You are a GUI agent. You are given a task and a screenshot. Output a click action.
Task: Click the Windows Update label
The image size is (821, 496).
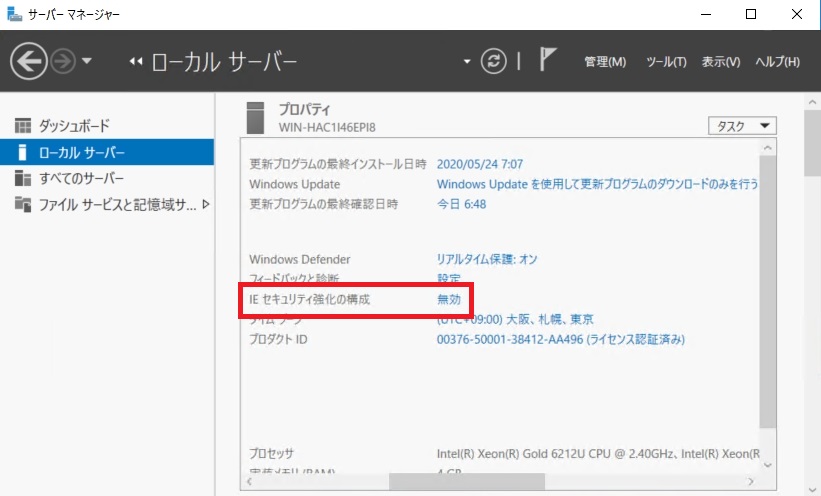tap(294, 184)
